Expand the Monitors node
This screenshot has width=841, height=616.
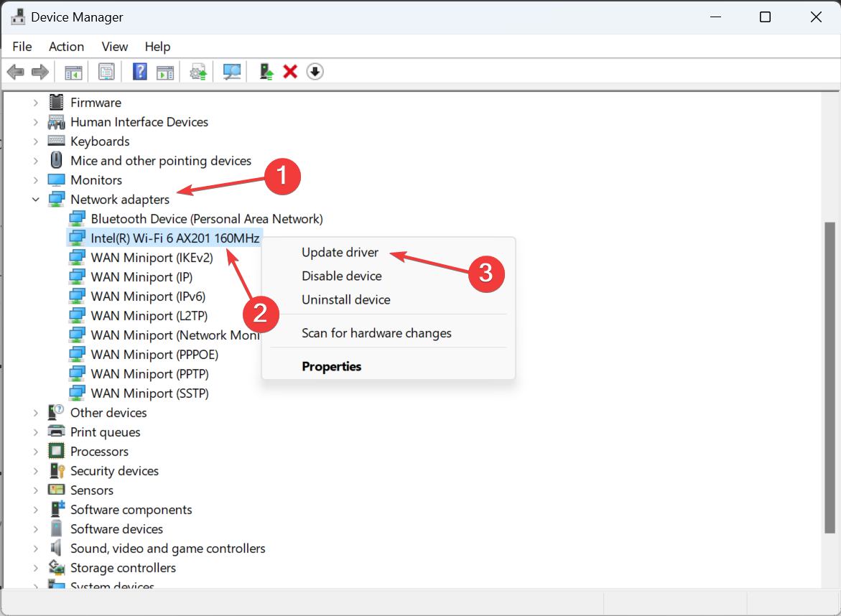[x=35, y=180]
